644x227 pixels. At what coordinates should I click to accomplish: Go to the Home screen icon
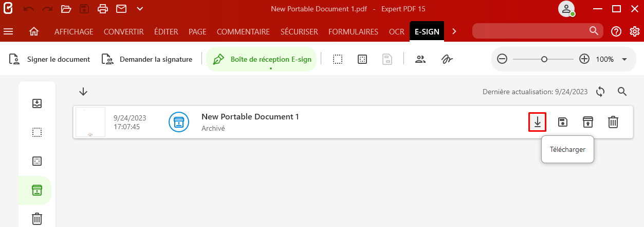[x=34, y=32]
